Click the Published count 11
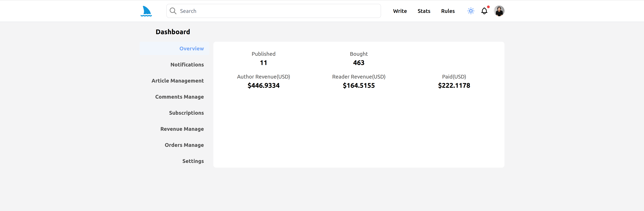Image resolution: width=644 pixels, height=211 pixels. point(263,63)
